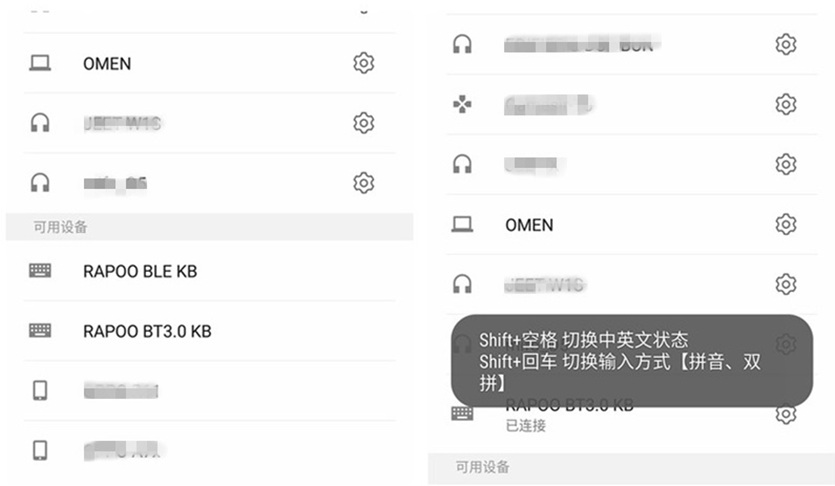The height and width of the screenshot is (486, 835).
Task: Tap keyboard icon beside RAPOO BLE KB
Action: (x=40, y=270)
